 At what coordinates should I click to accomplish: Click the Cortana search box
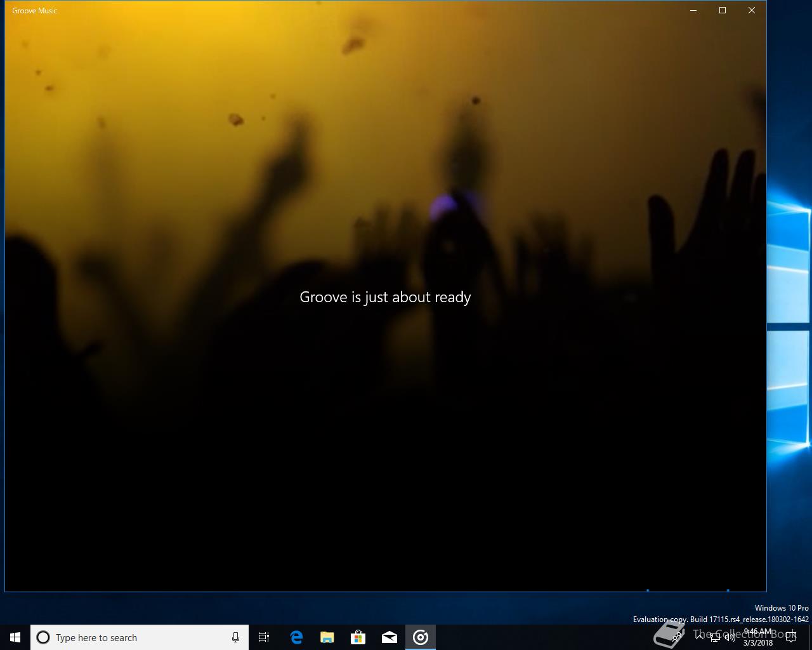tap(139, 637)
